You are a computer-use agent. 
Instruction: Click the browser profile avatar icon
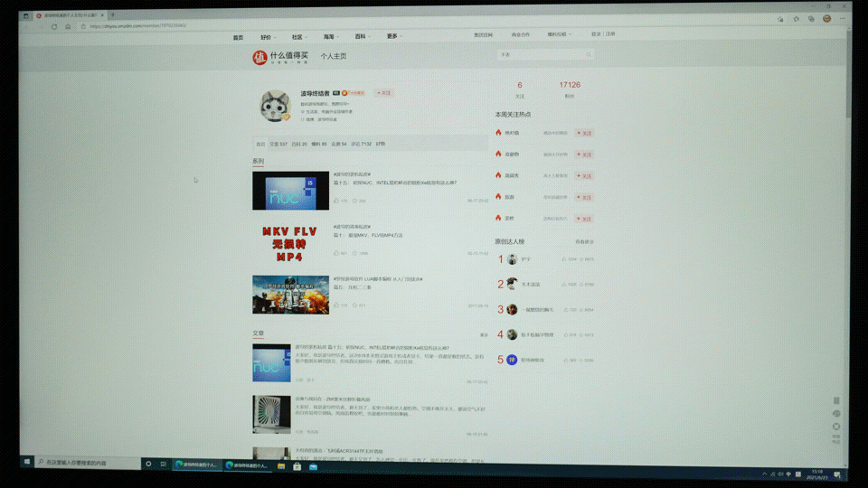[x=826, y=18]
